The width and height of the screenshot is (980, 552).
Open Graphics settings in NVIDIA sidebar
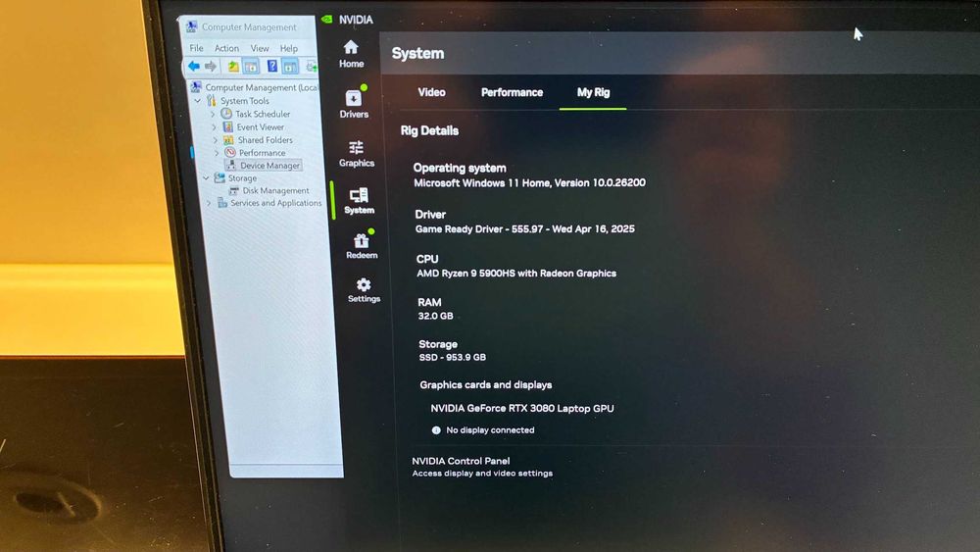pos(357,154)
